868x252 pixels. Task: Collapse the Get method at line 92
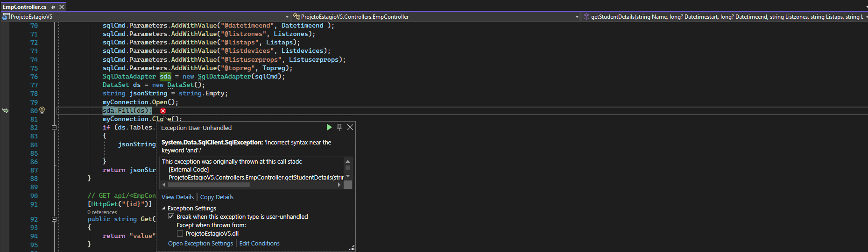click(x=54, y=219)
